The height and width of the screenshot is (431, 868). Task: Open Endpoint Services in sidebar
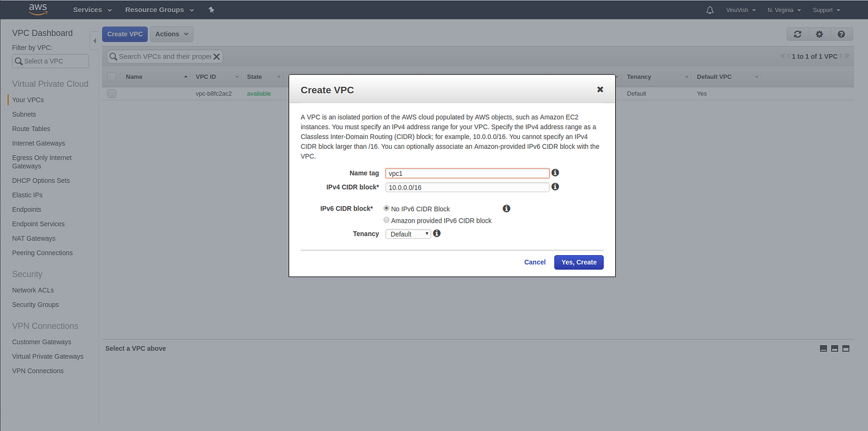38,224
